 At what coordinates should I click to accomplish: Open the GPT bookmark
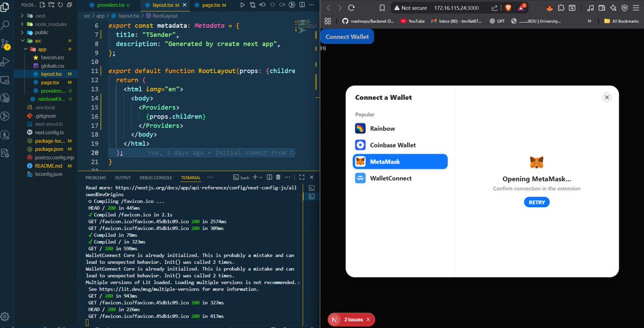(496, 21)
